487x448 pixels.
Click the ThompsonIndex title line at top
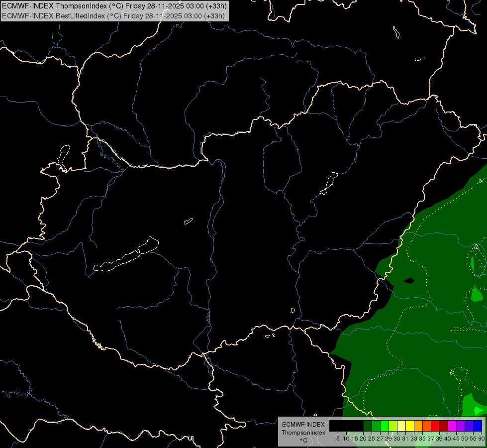[114, 5]
